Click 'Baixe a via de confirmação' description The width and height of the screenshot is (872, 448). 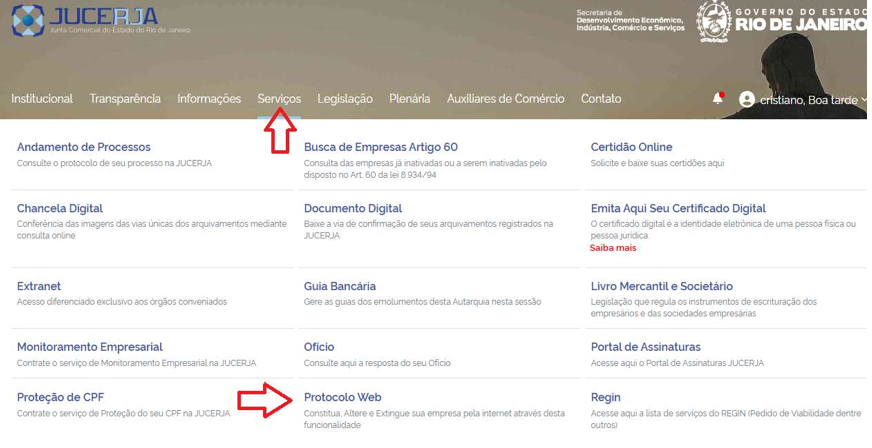[428, 230]
